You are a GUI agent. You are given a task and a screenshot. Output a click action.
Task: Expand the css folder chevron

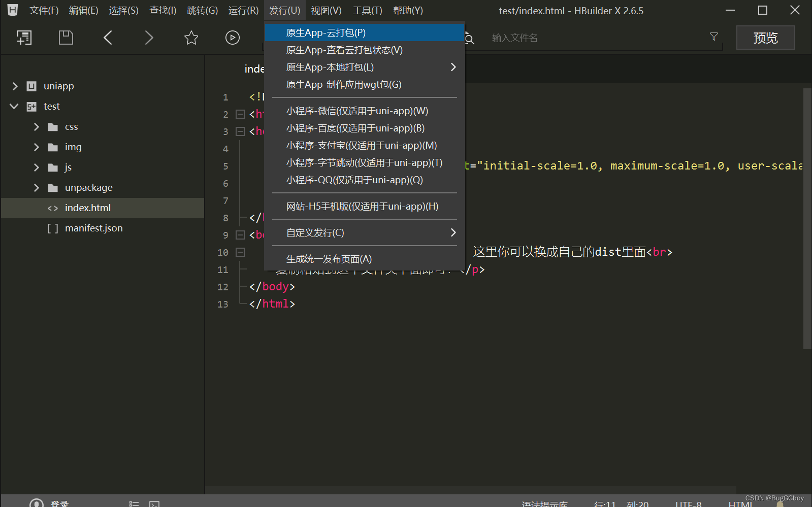36,127
